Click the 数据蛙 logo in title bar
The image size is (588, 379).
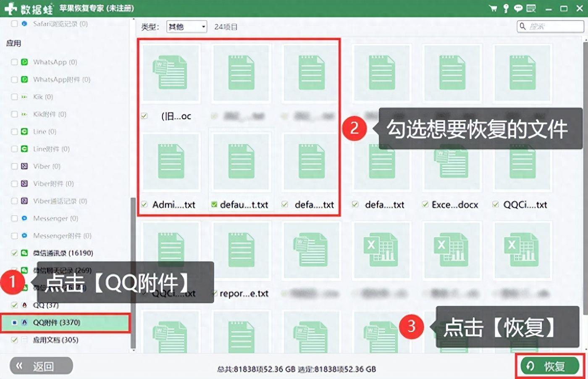(29, 8)
